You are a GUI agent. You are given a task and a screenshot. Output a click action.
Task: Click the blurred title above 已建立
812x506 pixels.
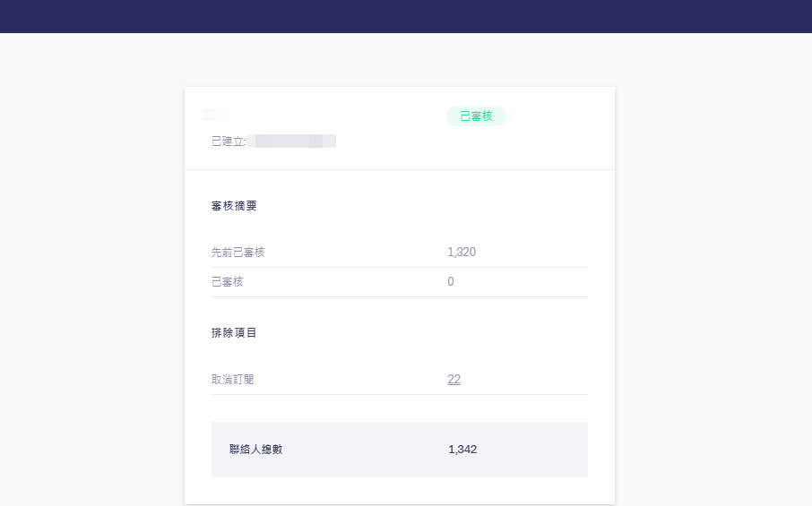tap(215, 115)
